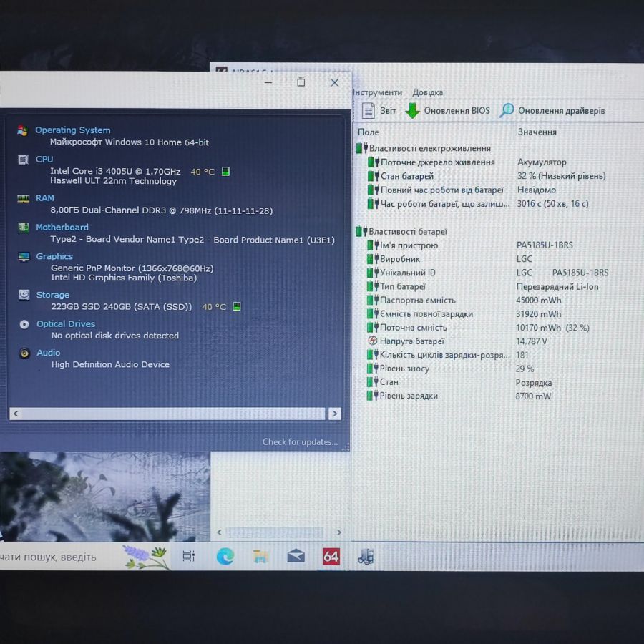Screen dimensions: 644x644
Task: Select Стан Розрядка row
Action: click(x=459, y=382)
